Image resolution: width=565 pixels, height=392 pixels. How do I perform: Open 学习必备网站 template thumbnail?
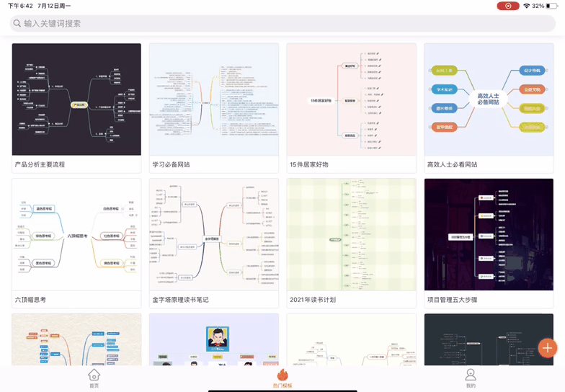click(214, 99)
